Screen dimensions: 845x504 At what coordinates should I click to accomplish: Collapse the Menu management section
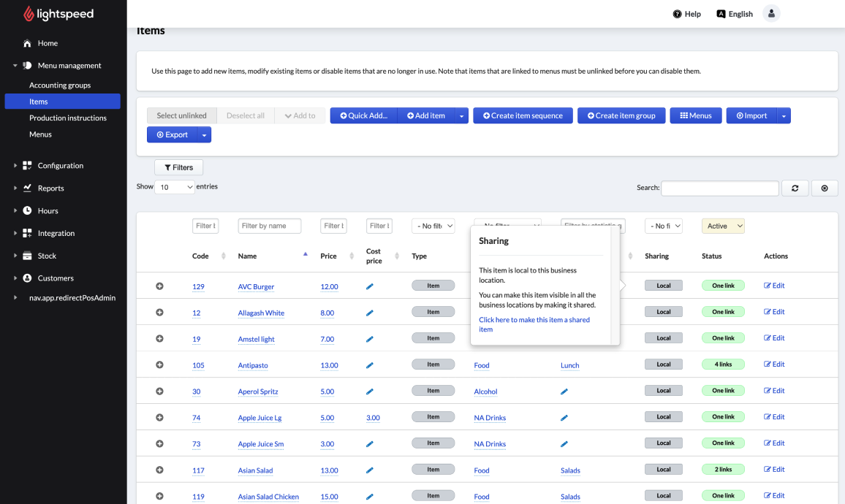point(15,66)
